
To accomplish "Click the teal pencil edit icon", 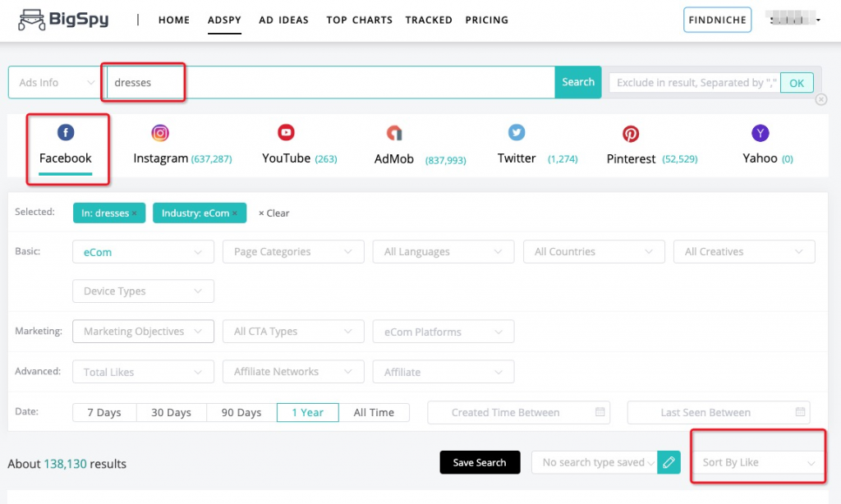I will [669, 462].
